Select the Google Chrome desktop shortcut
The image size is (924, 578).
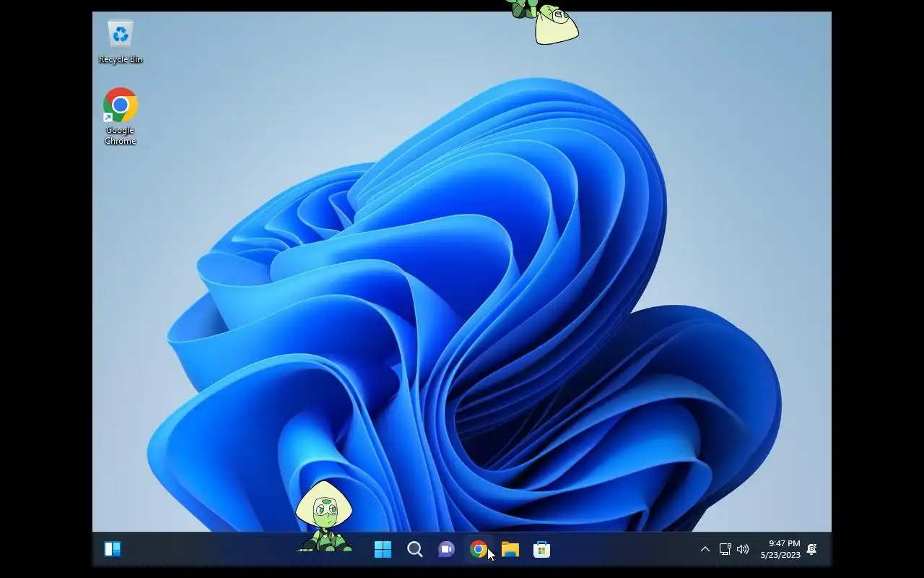pos(121,117)
